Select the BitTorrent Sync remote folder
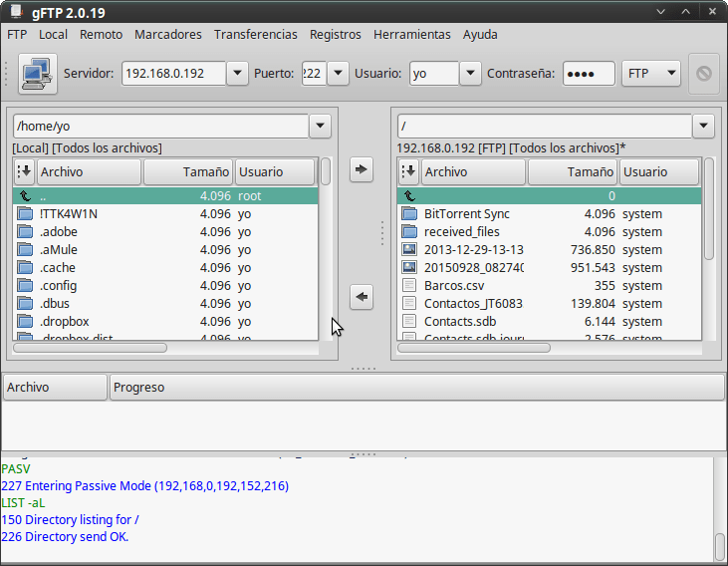This screenshot has width=728, height=566. click(x=466, y=214)
